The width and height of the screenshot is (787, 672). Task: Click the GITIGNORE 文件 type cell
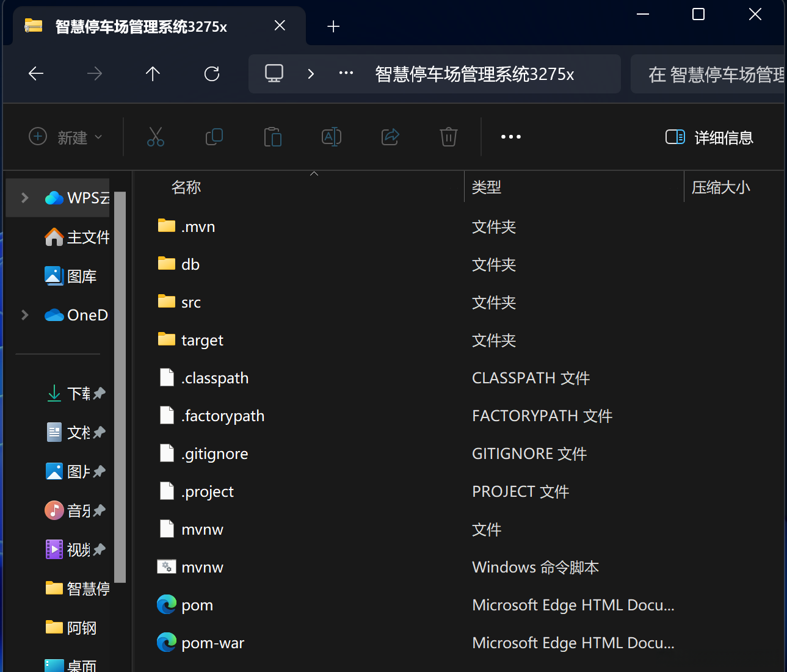click(x=529, y=453)
